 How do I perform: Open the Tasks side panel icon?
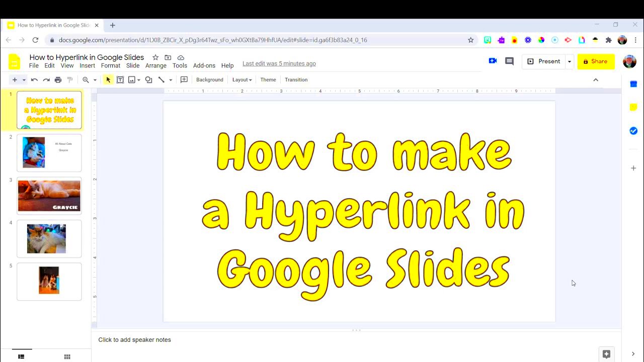click(633, 131)
